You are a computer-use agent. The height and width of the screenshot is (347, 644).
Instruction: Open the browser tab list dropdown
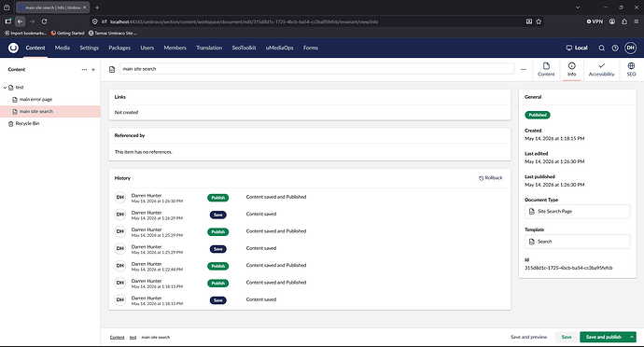[x=578, y=7]
